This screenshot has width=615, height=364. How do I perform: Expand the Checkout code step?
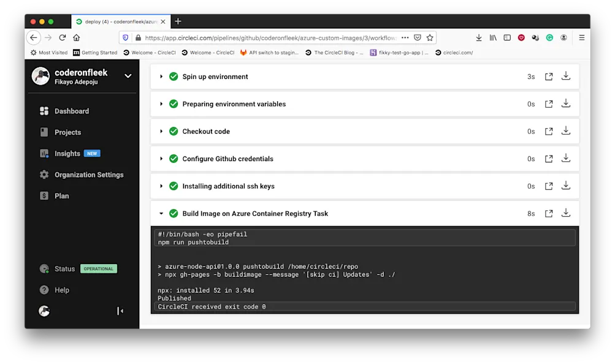point(161,131)
